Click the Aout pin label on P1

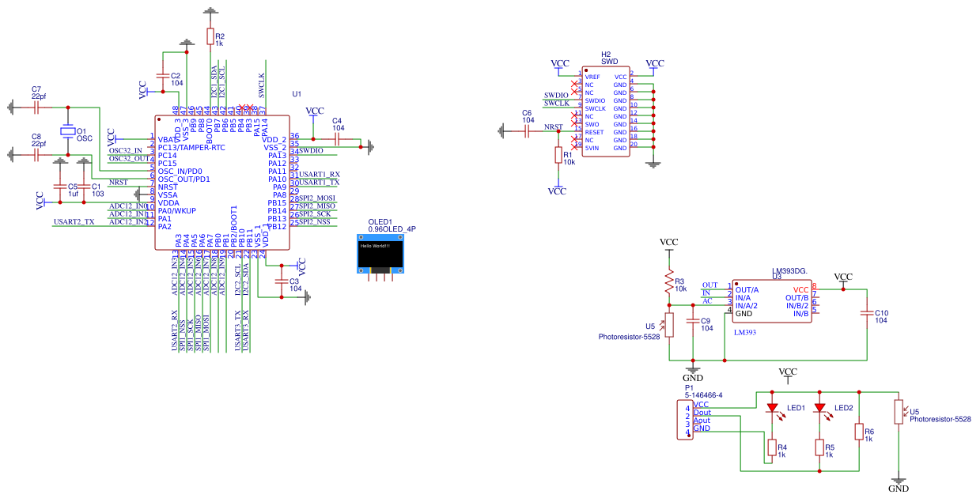(702, 421)
